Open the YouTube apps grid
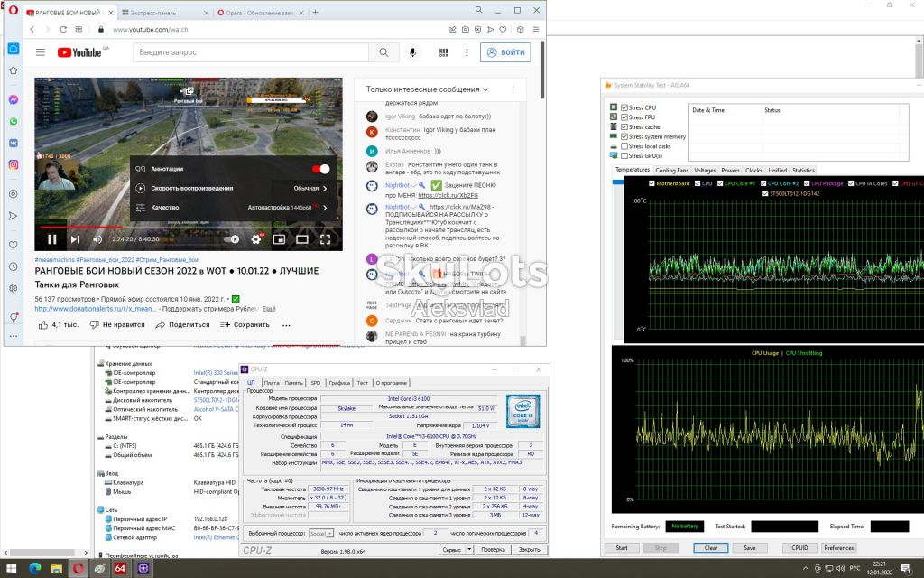924x578 pixels. [x=443, y=52]
